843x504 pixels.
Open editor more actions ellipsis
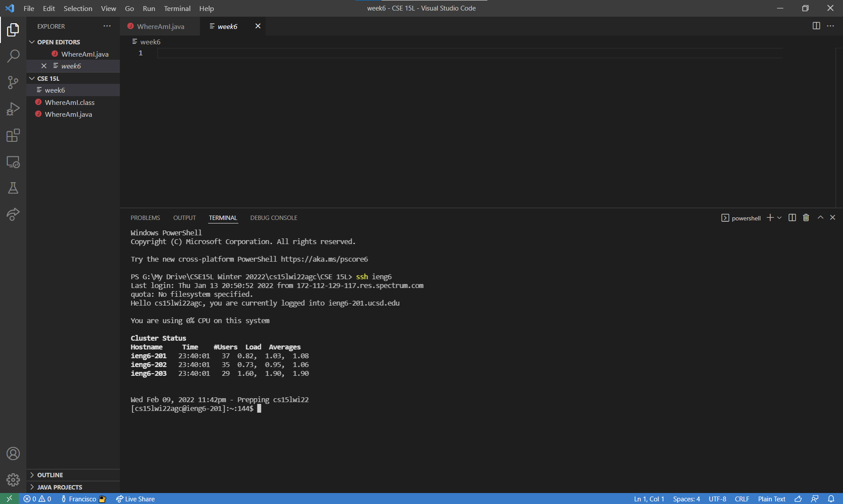[x=830, y=26]
